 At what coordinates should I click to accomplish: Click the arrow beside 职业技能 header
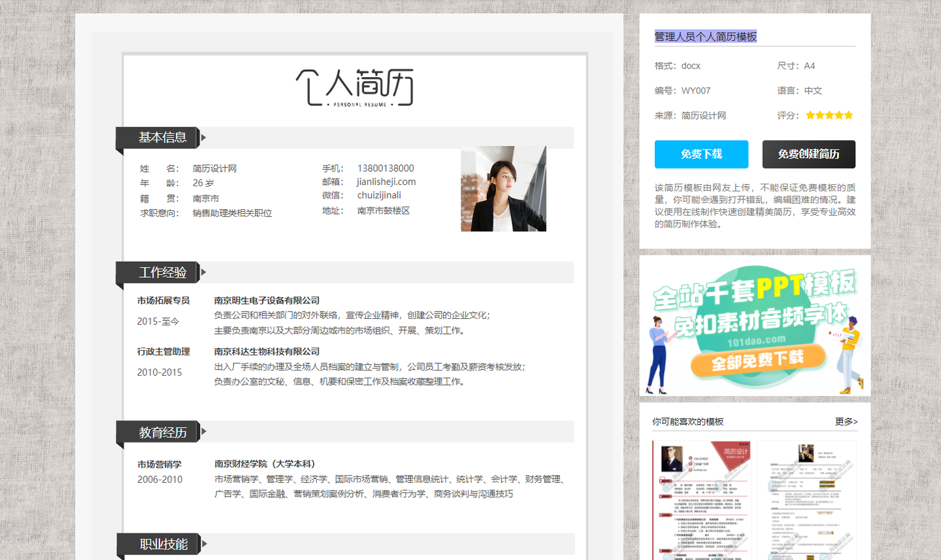(x=205, y=544)
